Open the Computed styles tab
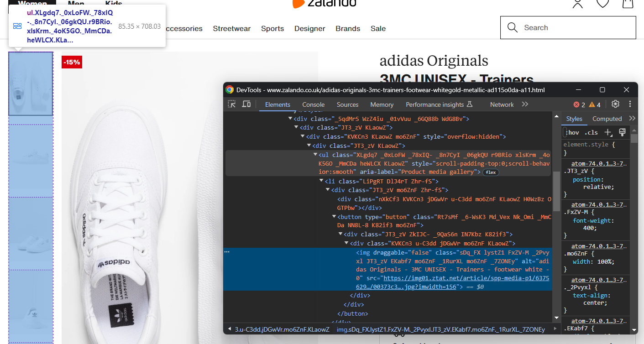 [607, 119]
